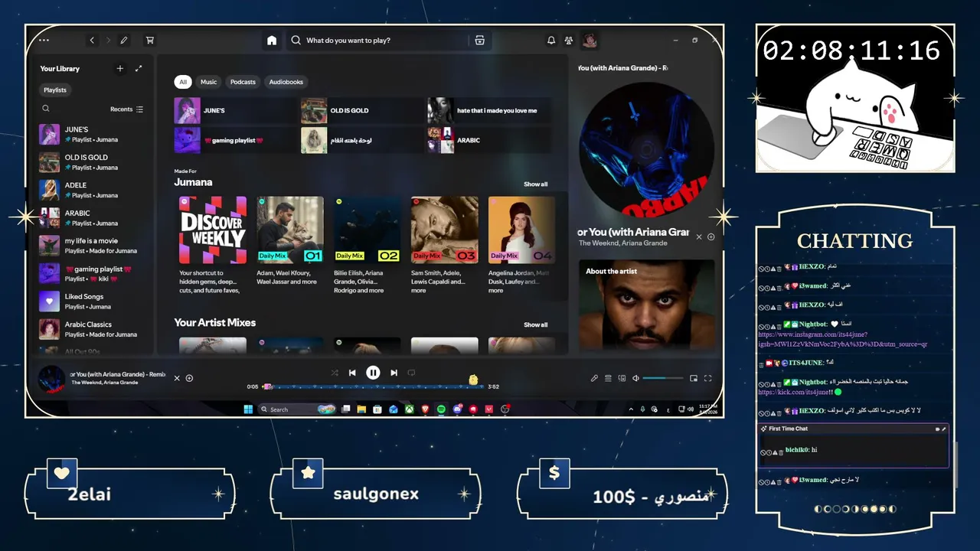Image resolution: width=980 pixels, height=551 pixels.
Task: Open Brave browser from taskbar
Action: [x=425, y=409]
